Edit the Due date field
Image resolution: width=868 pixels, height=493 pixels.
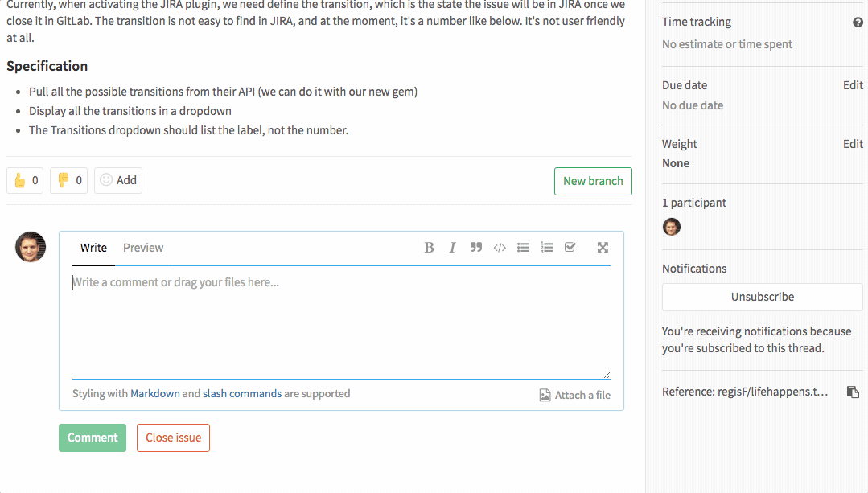point(853,84)
